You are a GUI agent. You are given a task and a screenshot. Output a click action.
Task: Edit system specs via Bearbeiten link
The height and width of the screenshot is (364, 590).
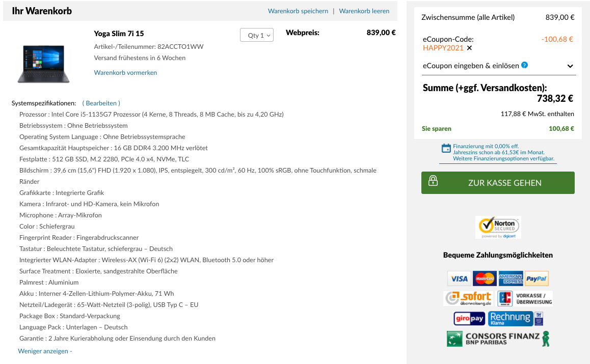tap(101, 103)
